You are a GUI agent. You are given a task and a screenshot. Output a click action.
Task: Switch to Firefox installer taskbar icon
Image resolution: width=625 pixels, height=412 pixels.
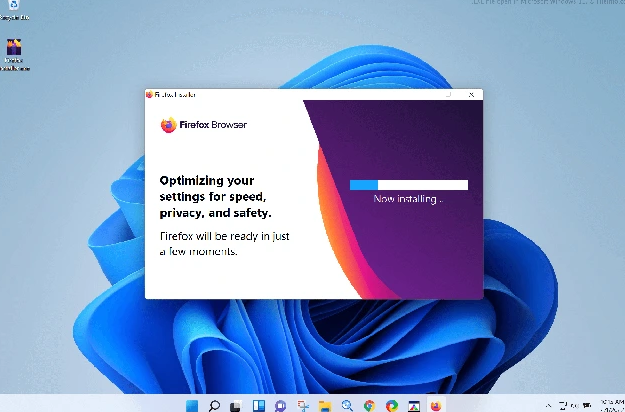pyautogui.click(x=436, y=405)
